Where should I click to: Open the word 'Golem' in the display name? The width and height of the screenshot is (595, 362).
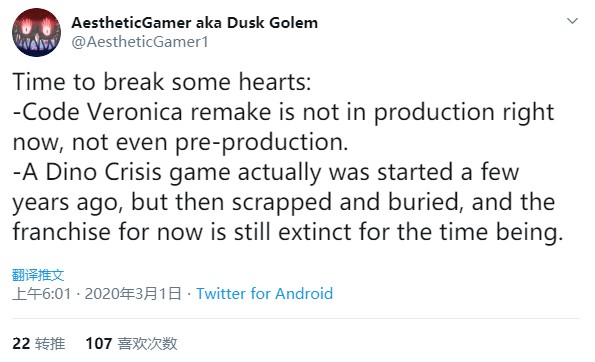294,23
